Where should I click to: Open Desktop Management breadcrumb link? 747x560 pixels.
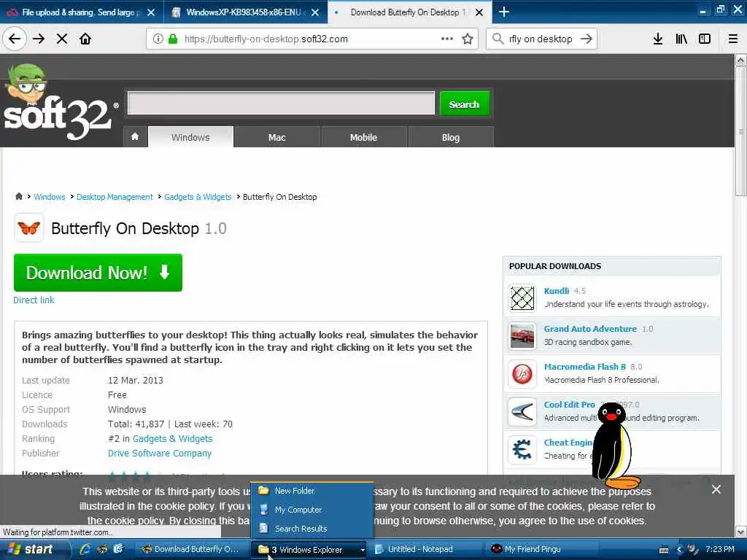[115, 197]
